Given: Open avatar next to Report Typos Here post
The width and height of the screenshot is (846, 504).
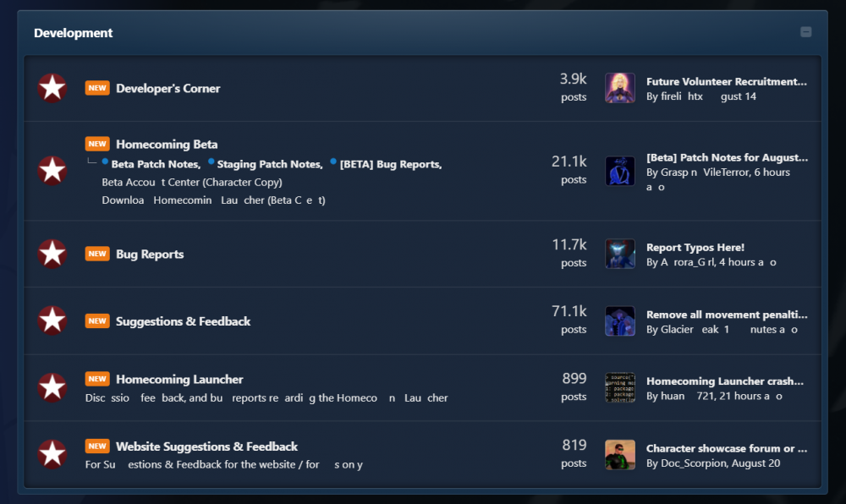Looking at the screenshot, I should pyautogui.click(x=620, y=254).
